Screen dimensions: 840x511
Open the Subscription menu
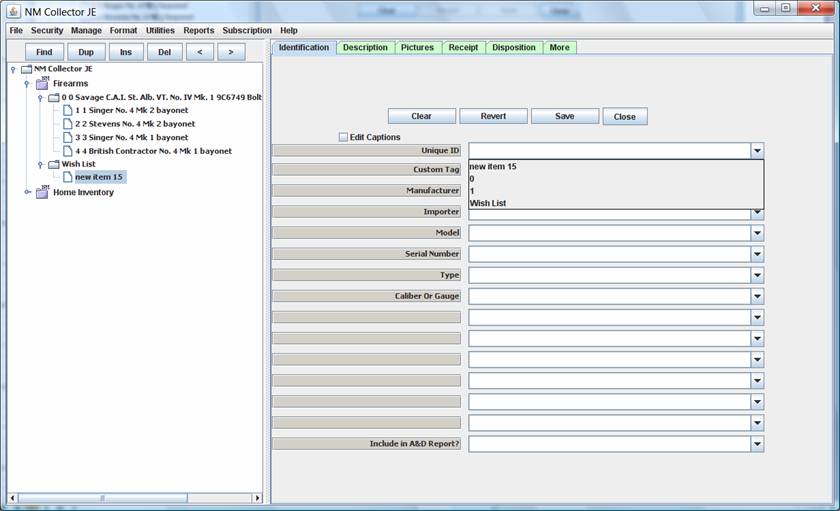(x=247, y=31)
